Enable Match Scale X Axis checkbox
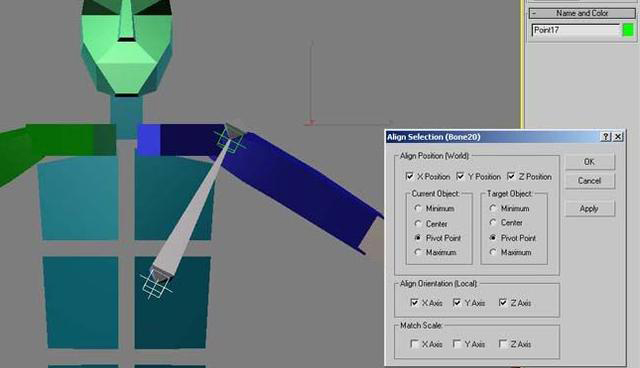Image resolution: width=640 pixels, height=368 pixels. (414, 344)
